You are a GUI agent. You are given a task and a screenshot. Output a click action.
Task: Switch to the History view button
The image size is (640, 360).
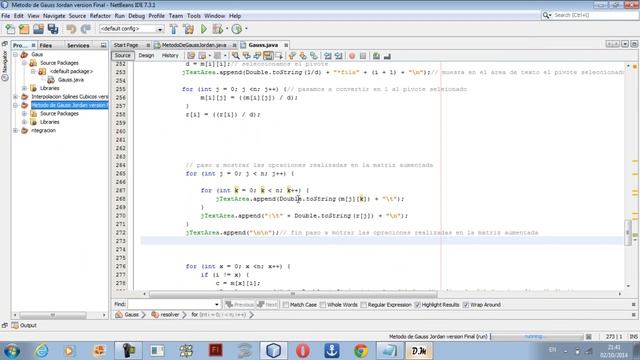tap(170, 56)
